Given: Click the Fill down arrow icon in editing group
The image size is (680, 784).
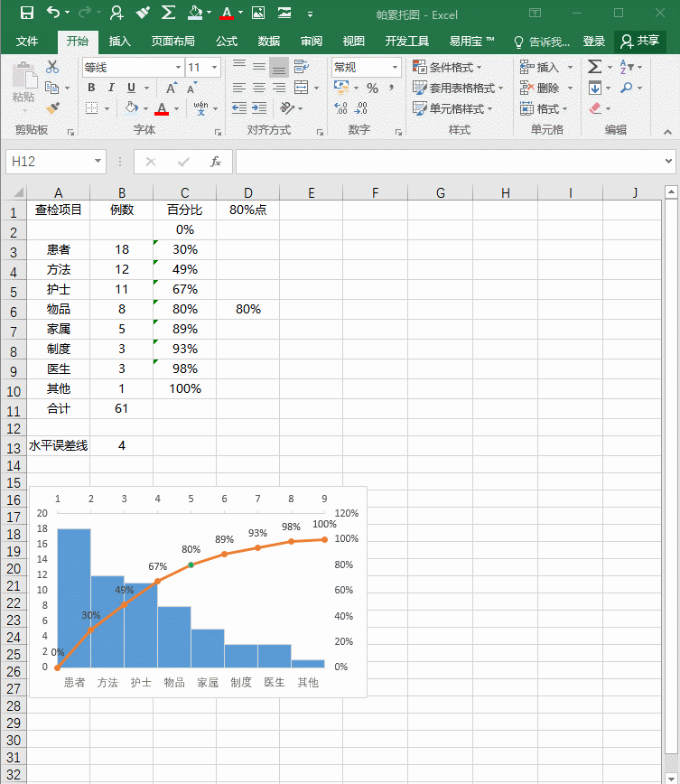Looking at the screenshot, I should coord(595,88).
